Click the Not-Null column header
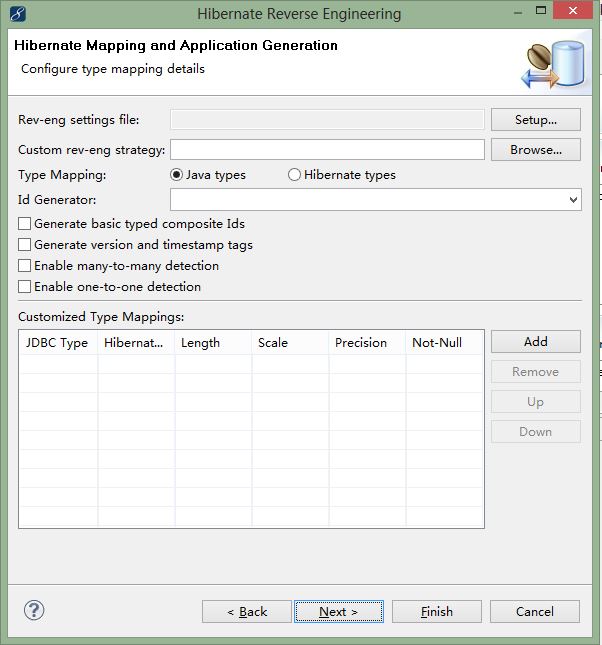The width and height of the screenshot is (602, 645). point(444,343)
